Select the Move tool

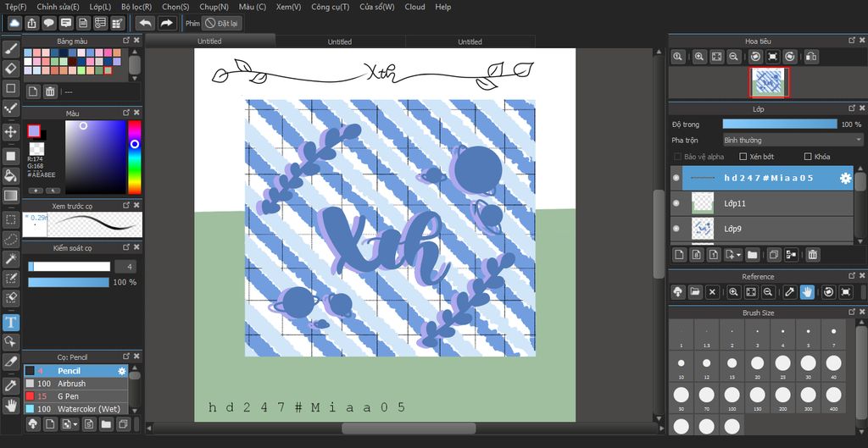(10, 131)
